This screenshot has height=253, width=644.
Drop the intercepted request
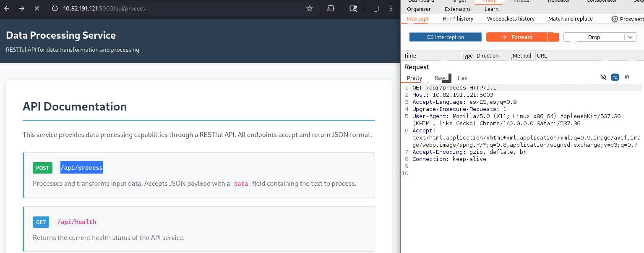click(594, 37)
